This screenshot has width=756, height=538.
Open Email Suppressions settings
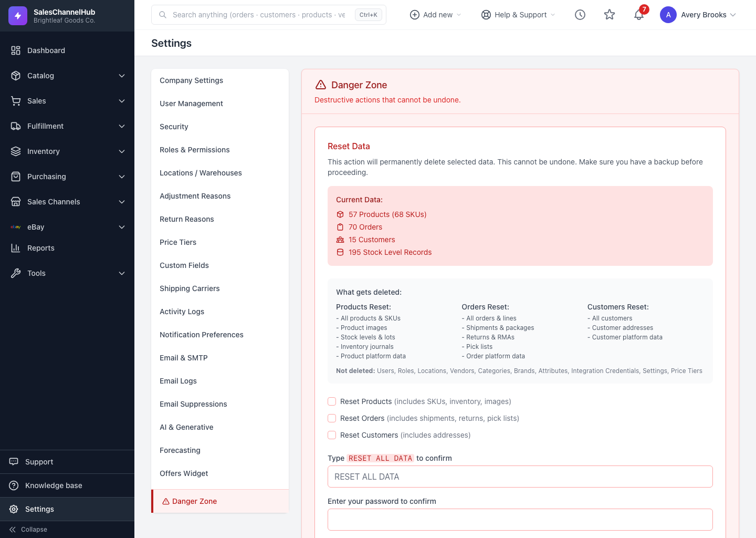[220, 404]
